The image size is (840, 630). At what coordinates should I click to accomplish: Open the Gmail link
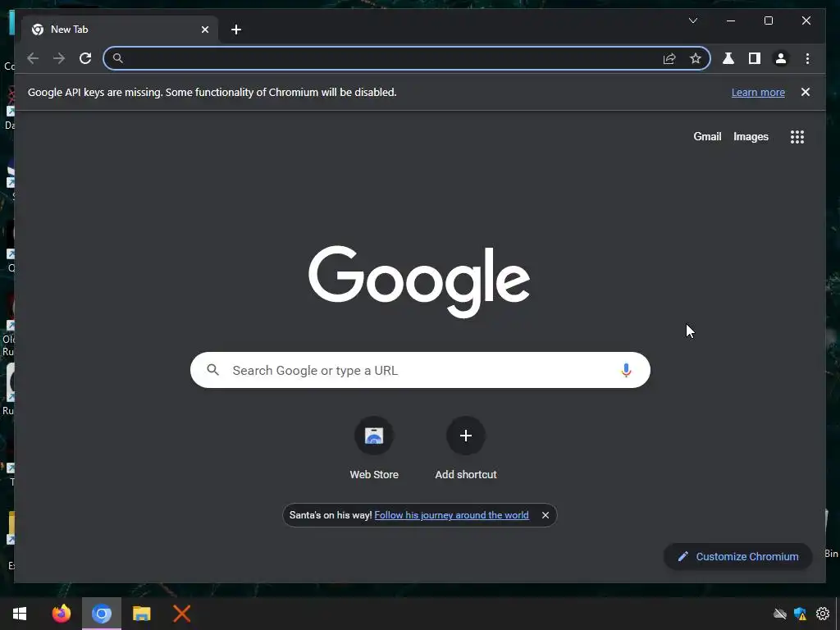(707, 137)
